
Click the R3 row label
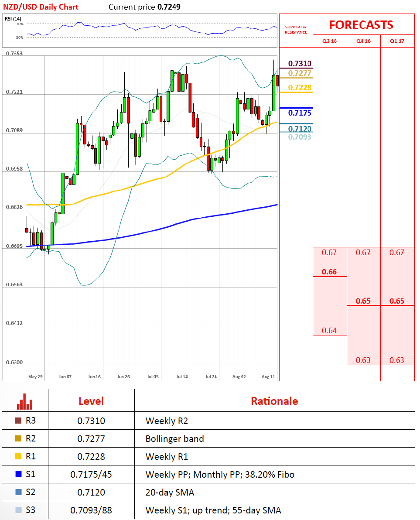point(31,421)
